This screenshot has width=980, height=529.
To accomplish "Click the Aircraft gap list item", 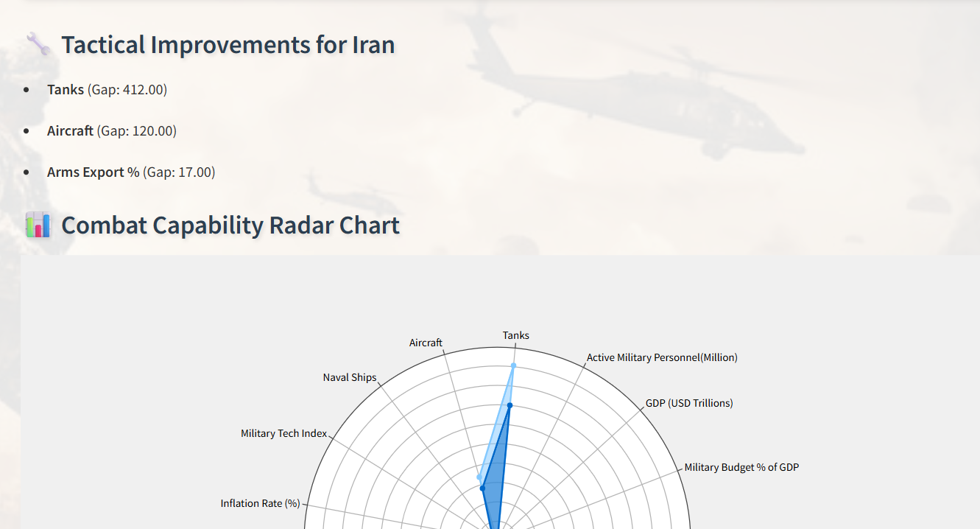I will point(112,131).
